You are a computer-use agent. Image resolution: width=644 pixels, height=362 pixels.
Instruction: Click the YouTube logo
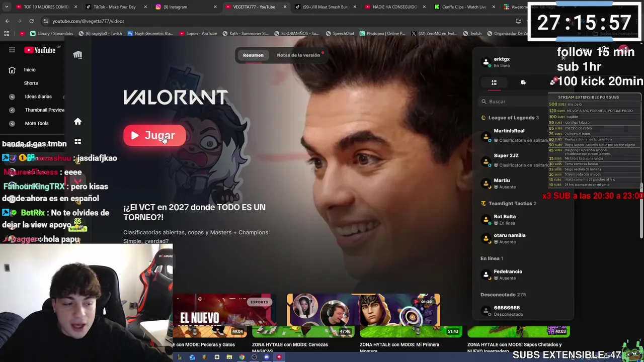(x=40, y=50)
